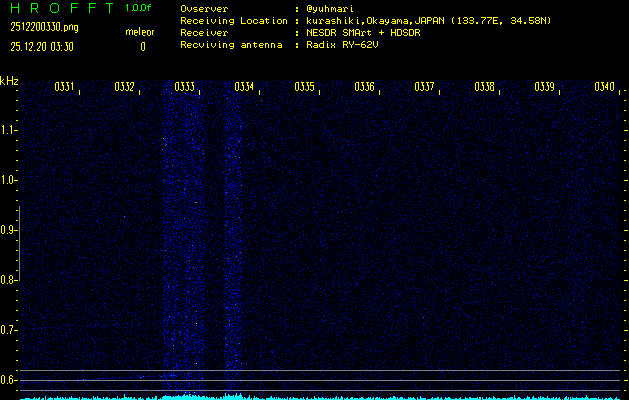Click the 0331 time label
This screenshot has height=400, width=629.
click(64, 87)
